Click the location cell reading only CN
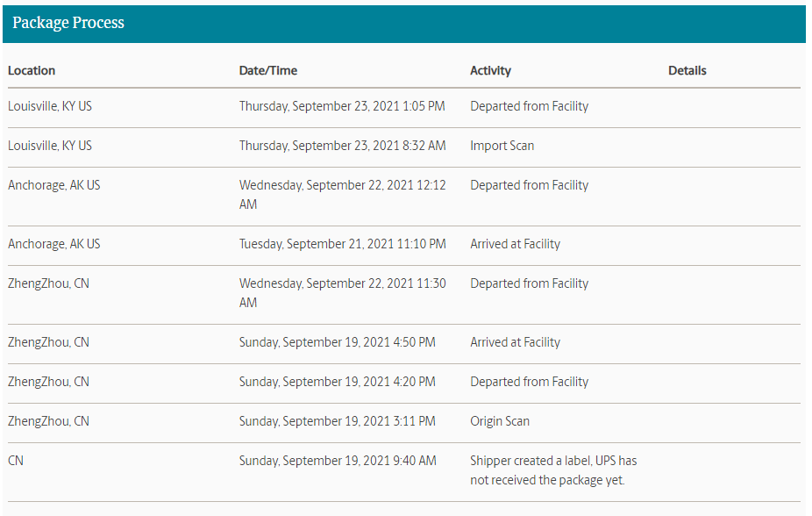This screenshot has height=516, width=812. [16, 461]
